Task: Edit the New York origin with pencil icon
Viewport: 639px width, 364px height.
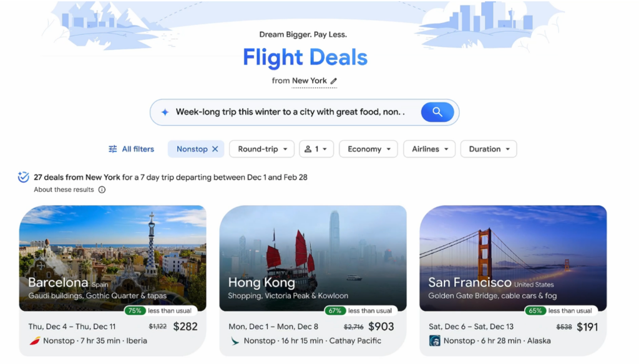Action: (334, 81)
